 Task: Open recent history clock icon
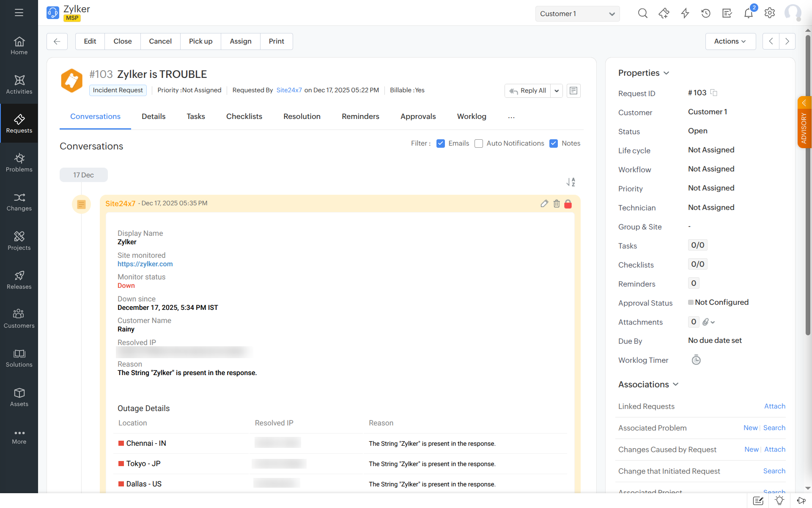[705, 14]
